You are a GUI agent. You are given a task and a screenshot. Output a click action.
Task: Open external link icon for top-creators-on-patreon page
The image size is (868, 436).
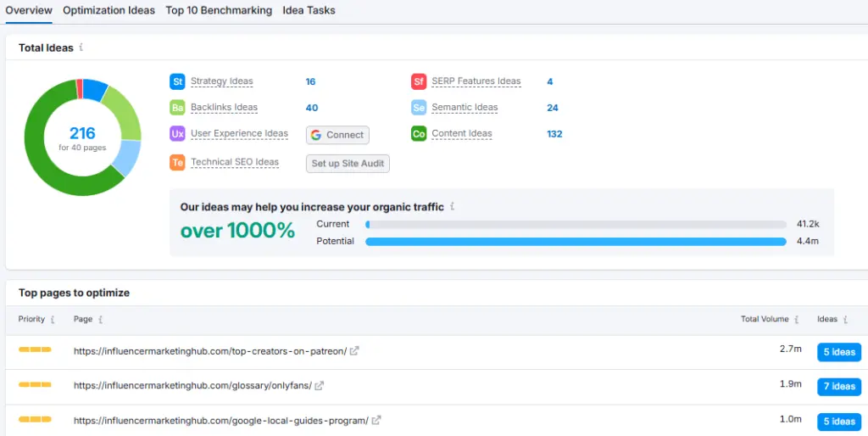point(354,351)
